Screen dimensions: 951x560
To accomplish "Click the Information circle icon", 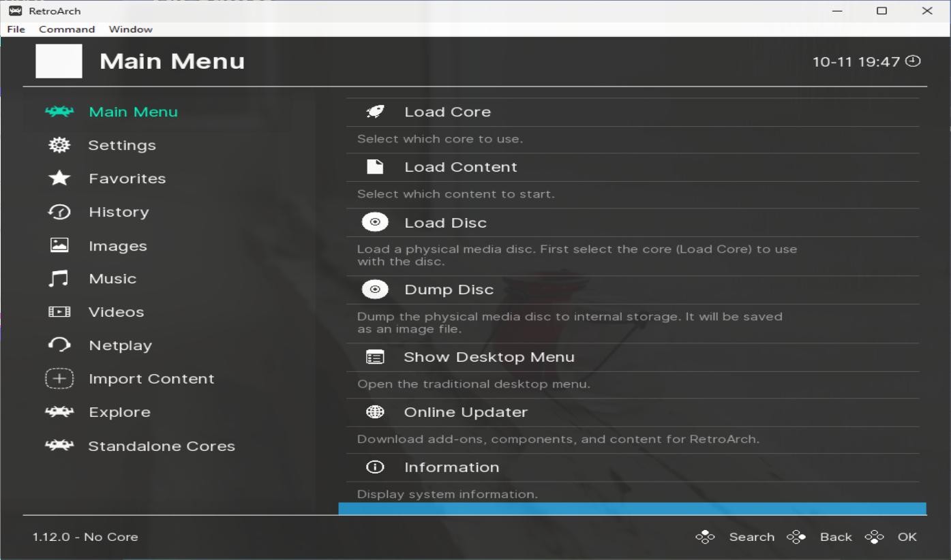I will coord(376,467).
